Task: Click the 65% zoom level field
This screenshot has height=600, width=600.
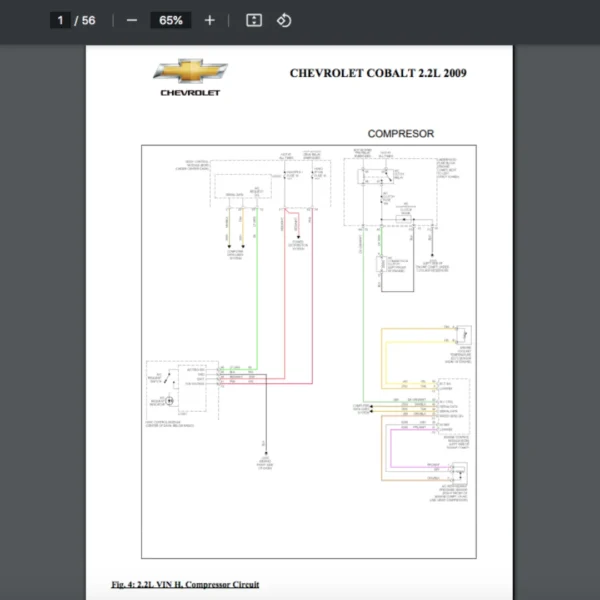Action: (x=170, y=20)
